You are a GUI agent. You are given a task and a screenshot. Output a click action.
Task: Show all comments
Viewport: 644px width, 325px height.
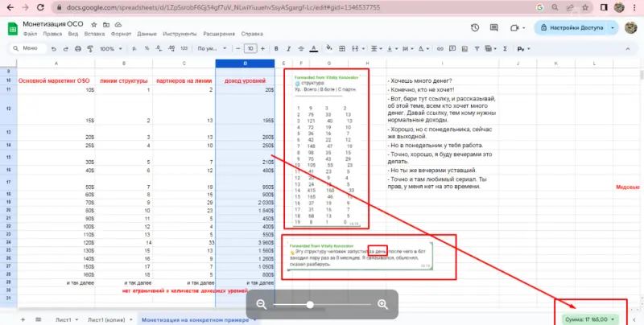pos(494,27)
